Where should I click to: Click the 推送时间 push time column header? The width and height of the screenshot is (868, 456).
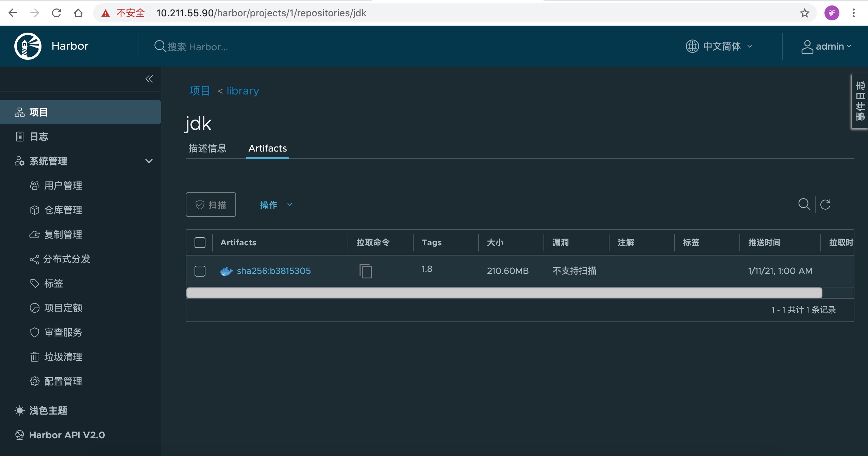tap(764, 242)
